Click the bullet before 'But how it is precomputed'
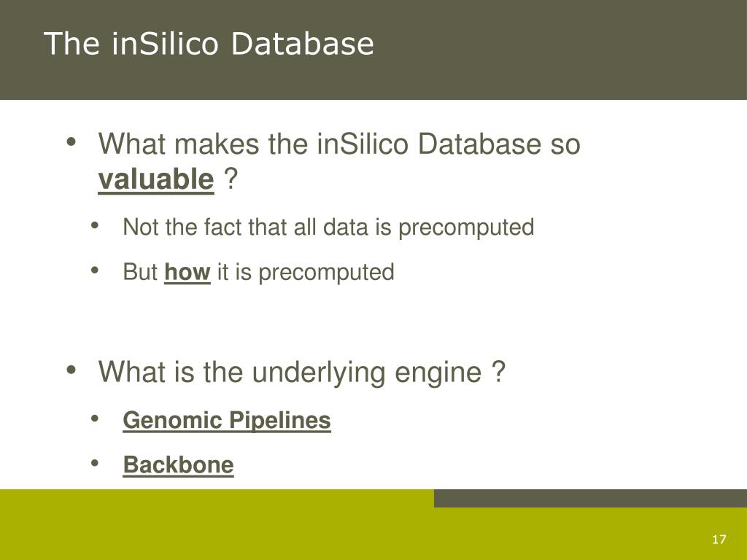Viewport: 747px width, 560px height. (x=95, y=271)
